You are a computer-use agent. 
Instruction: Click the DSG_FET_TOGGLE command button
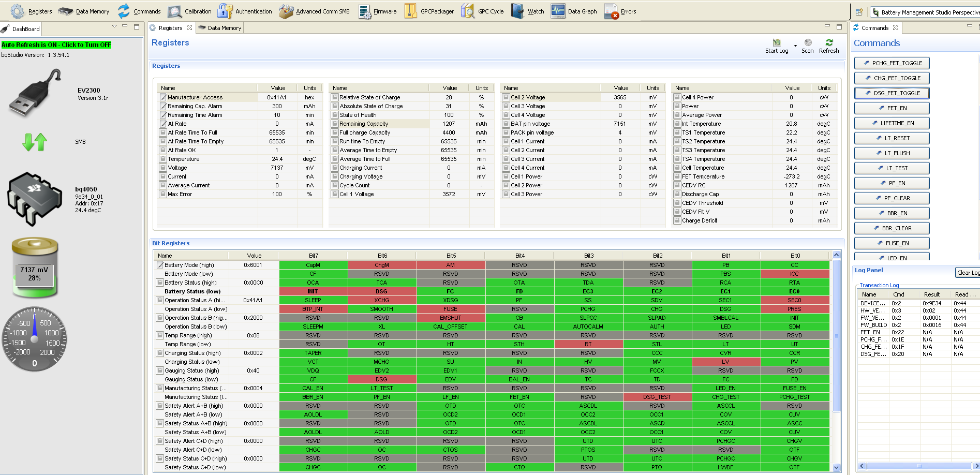pos(892,93)
